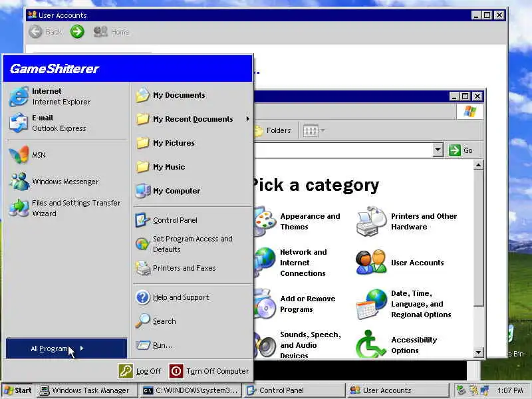Toggle Folders view in Control Panel

pyautogui.click(x=273, y=130)
